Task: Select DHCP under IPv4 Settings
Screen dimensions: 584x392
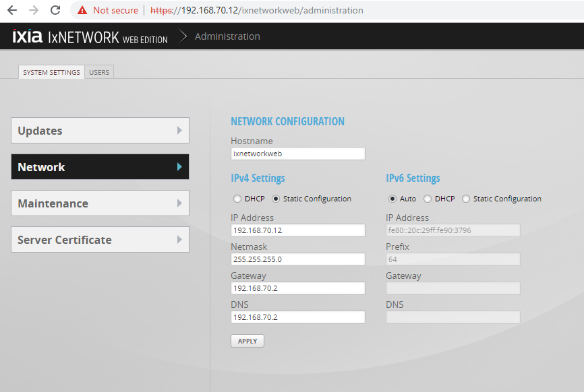Action: (237, 199)
